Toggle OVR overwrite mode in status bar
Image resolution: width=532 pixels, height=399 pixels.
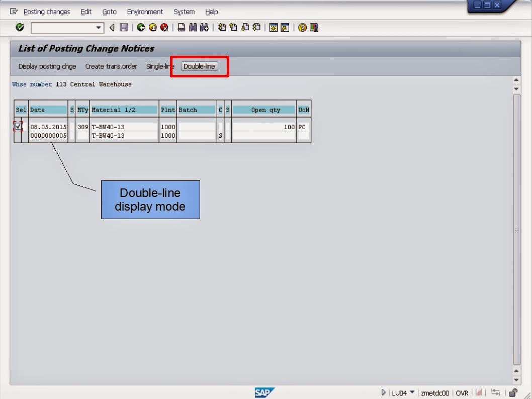[462, 392]
